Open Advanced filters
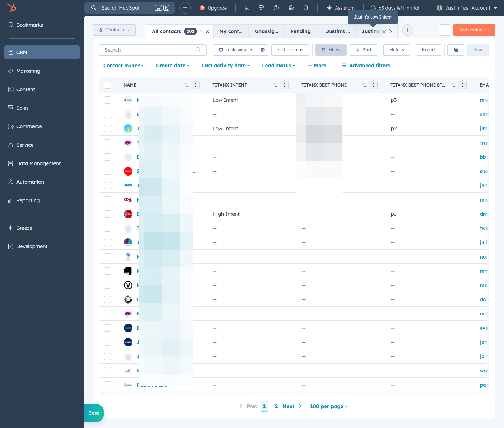This screenshot has width=504, height=428. (366, 66)
